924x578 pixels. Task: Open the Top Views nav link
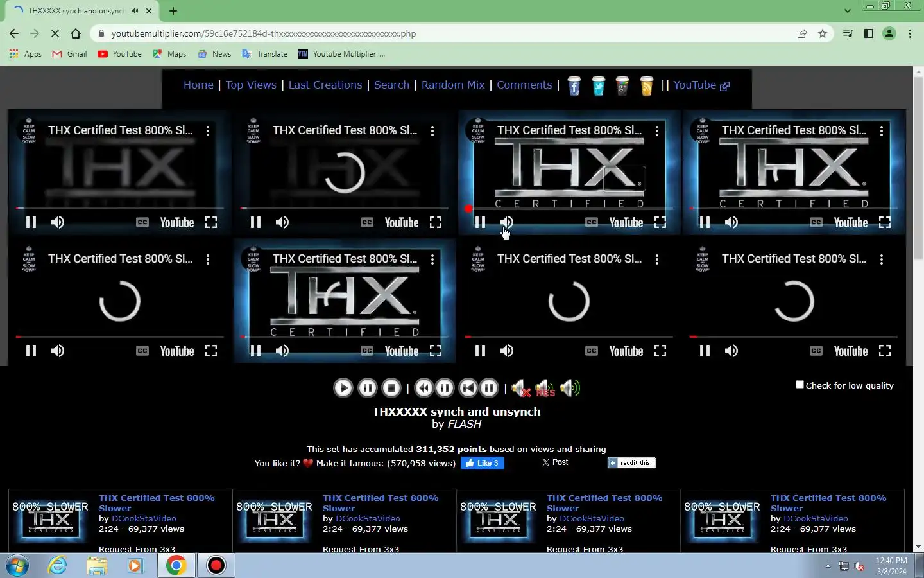251,85
